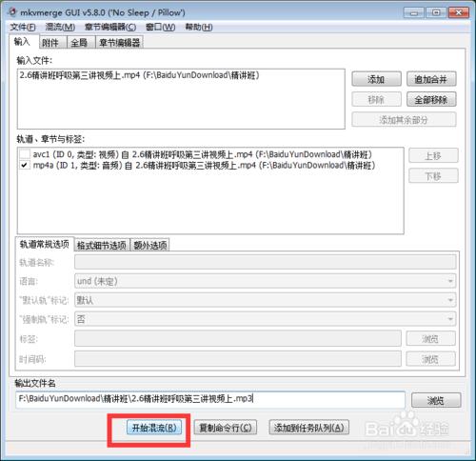Open the 帮助(H) menu
Image resolution: width=476 pixels, height=461 pixels.
(199, 28)
